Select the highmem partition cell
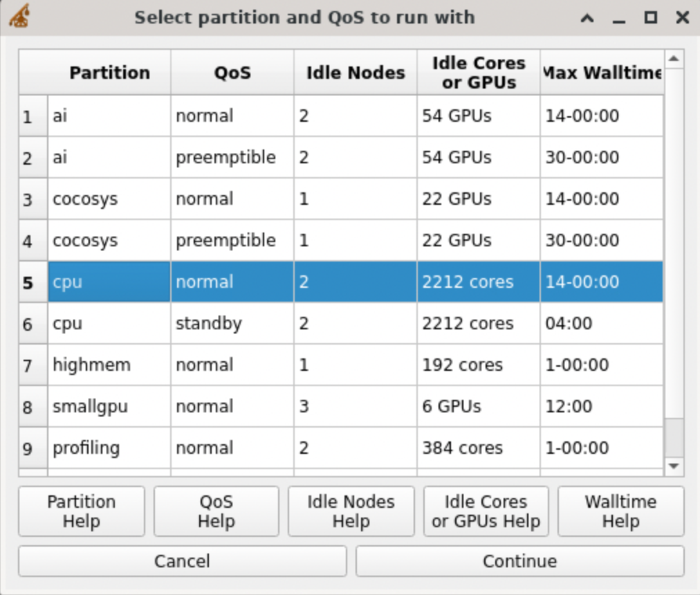 [x=109, y=365]
